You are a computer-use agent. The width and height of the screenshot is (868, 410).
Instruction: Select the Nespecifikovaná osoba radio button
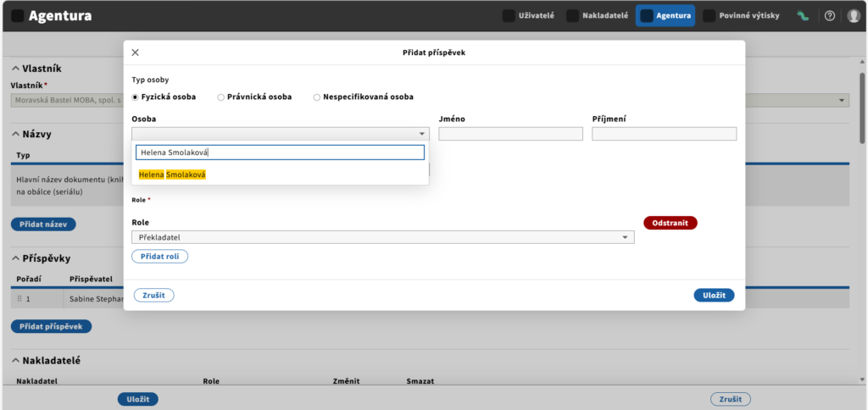(317, 97)
